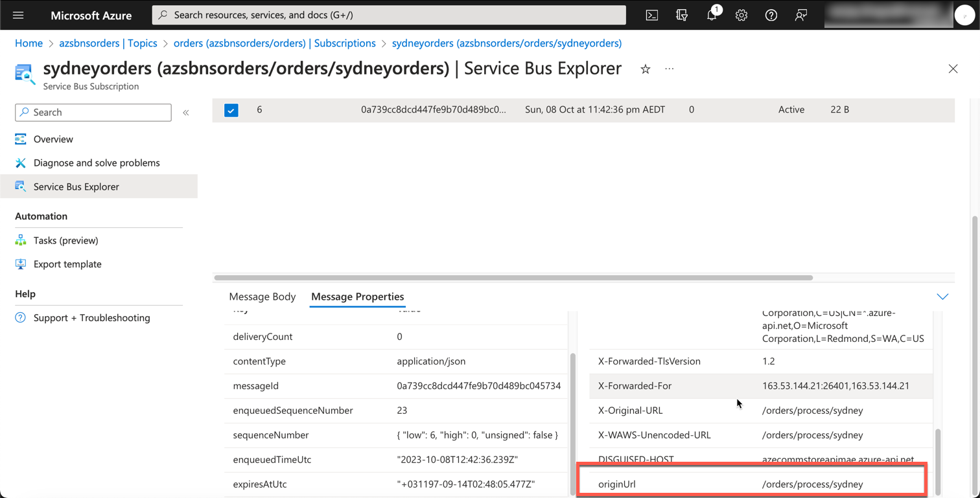Focus the global search resources box

(x=389, y=15)
